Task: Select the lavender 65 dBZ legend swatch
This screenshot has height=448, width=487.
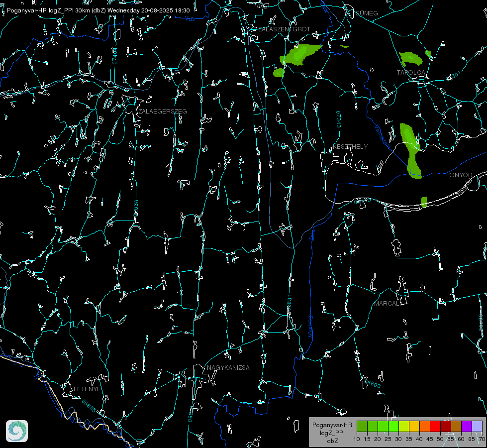Action: (x=477, y=427)
